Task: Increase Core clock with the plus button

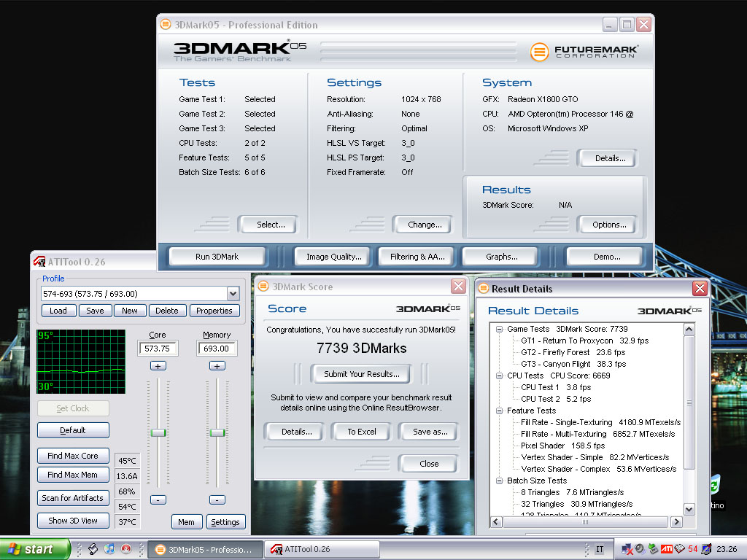Action: click(x=158, y=366)
